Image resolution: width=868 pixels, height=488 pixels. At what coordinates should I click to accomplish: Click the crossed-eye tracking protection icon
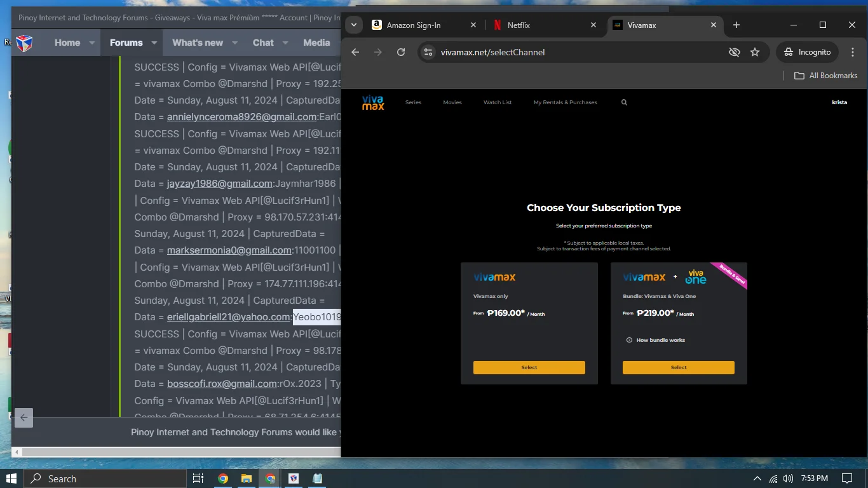coord(735,52)
